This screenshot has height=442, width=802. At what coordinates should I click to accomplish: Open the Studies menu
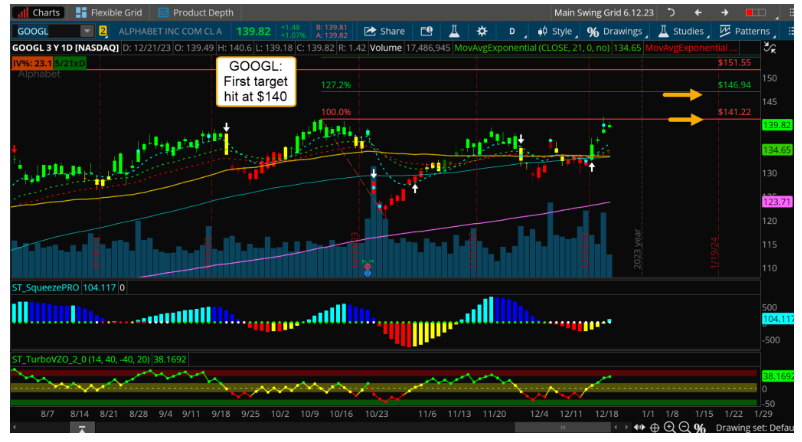[684, 31]
